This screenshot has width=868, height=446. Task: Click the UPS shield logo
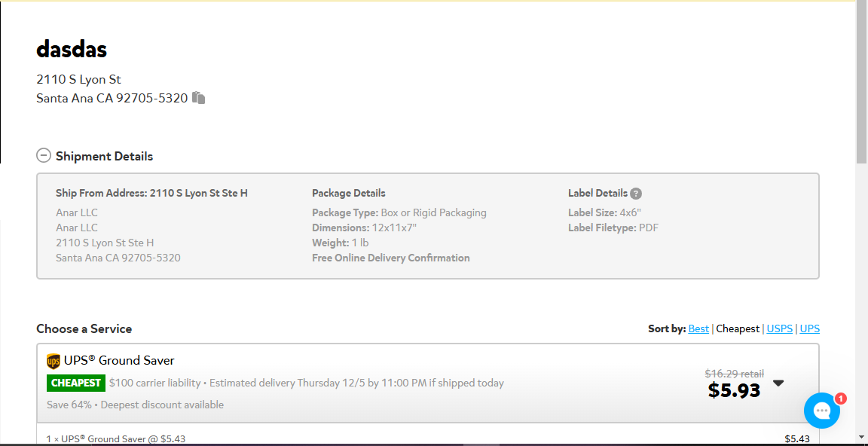53,362
